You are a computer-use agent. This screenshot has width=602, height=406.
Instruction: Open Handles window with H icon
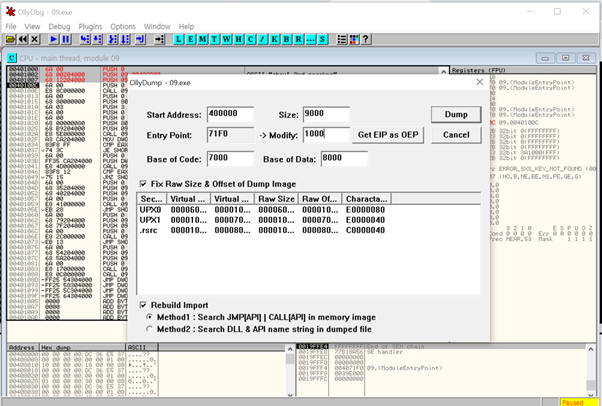tap(238, 39)
